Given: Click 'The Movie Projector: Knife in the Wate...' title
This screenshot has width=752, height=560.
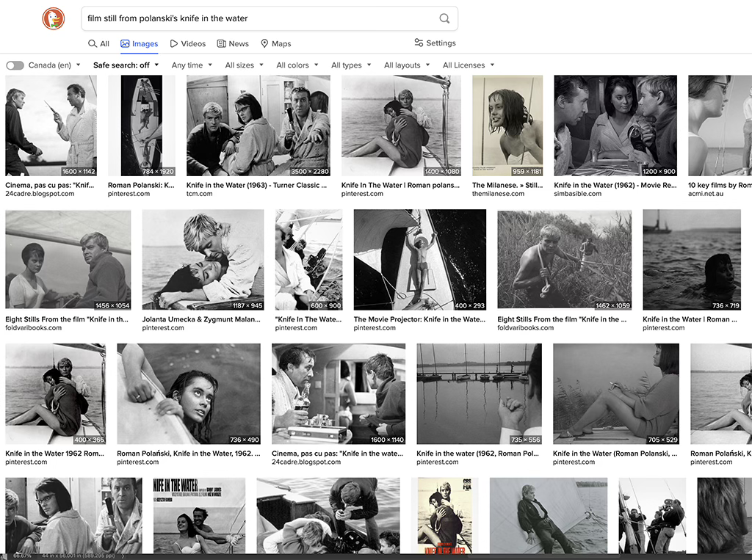Looking at the screenshot, I should [419, 319].
